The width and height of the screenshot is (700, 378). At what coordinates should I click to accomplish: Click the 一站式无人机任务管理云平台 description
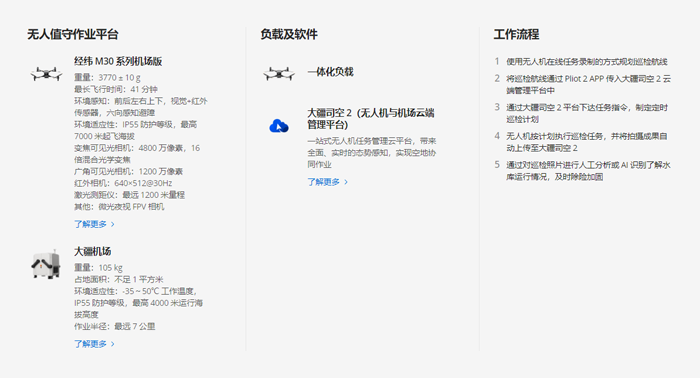372,153
